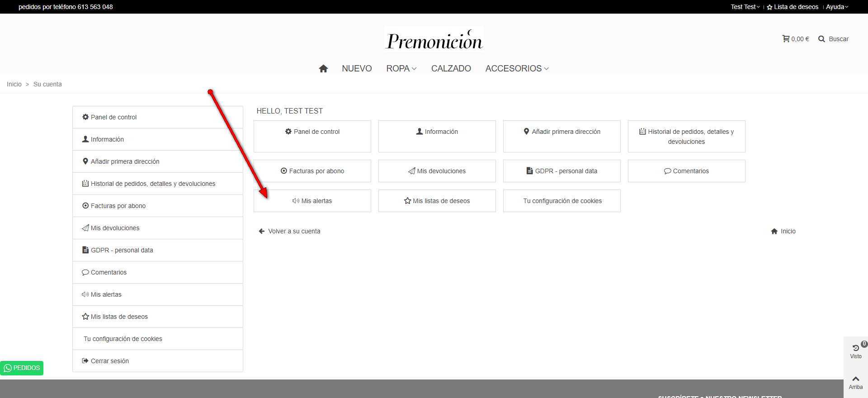Click the Inicio breadcrumb link

[14, 84]
